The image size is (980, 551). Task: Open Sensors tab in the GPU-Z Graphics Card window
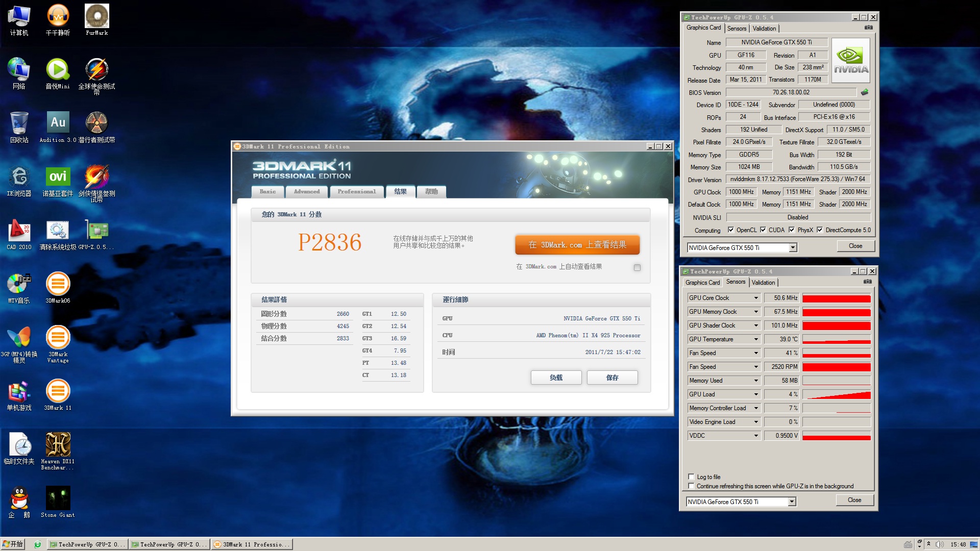737,29
